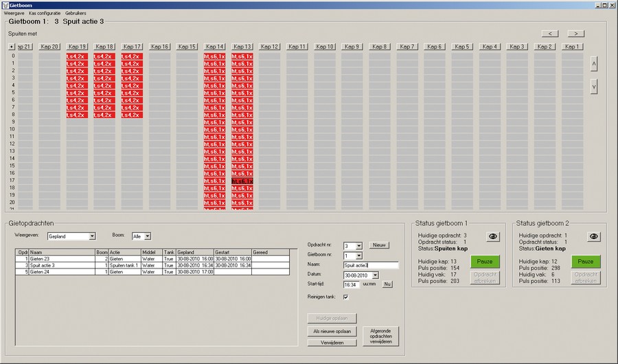Screen dimensions: 618x364
Task: Toggle the Reinigen tank checkbox
Action: [345, 297]
